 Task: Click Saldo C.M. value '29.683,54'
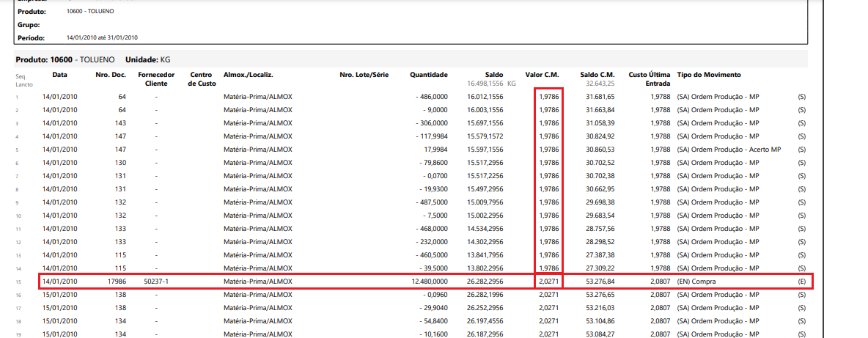pyautogui.click(x=600, y=216)
